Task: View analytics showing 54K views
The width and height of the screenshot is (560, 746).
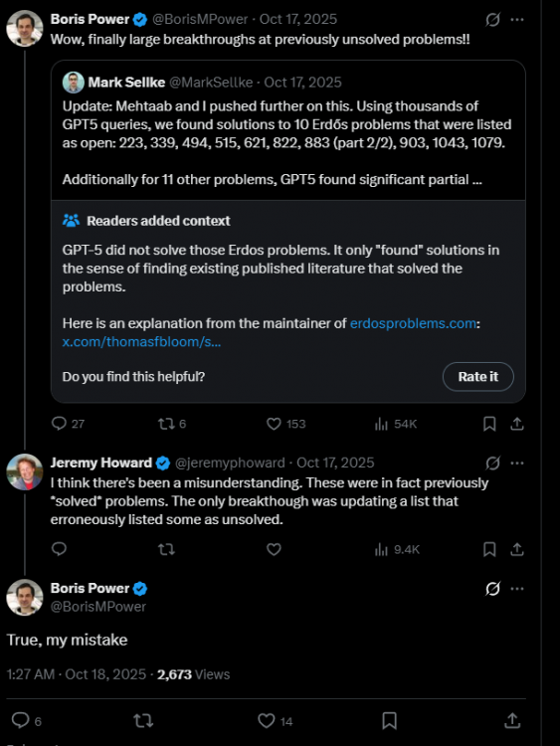Action: coord(396,424)
